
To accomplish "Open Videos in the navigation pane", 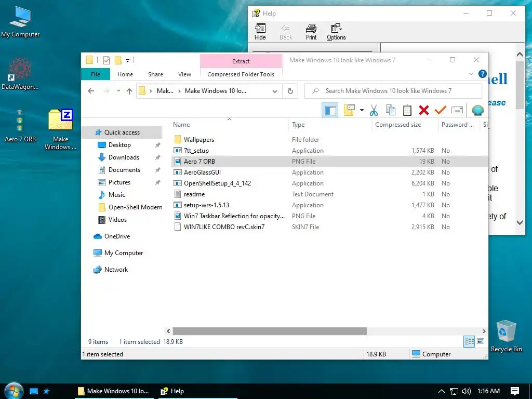I will click(x=117, y=220).
